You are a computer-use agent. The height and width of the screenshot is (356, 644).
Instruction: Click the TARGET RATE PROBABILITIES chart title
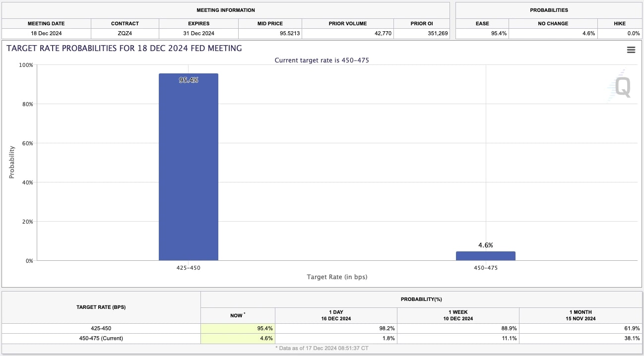pos(124,48)
